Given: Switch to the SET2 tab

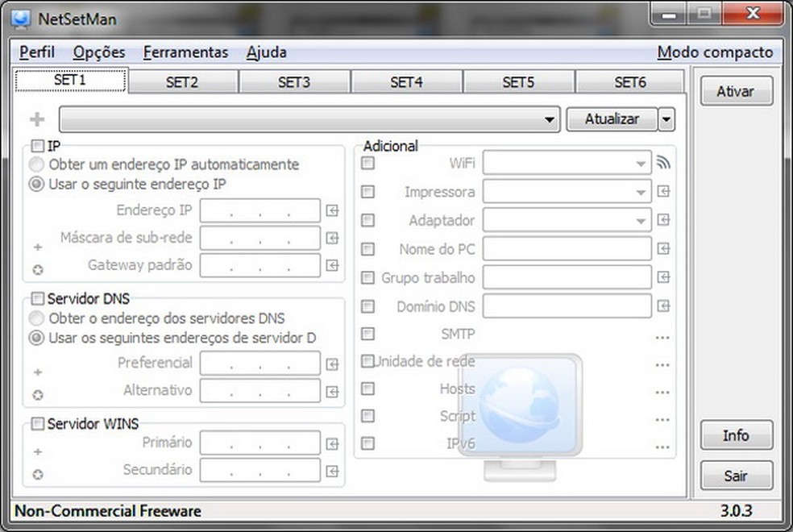Looking at the screenshot, I should 182,82.
